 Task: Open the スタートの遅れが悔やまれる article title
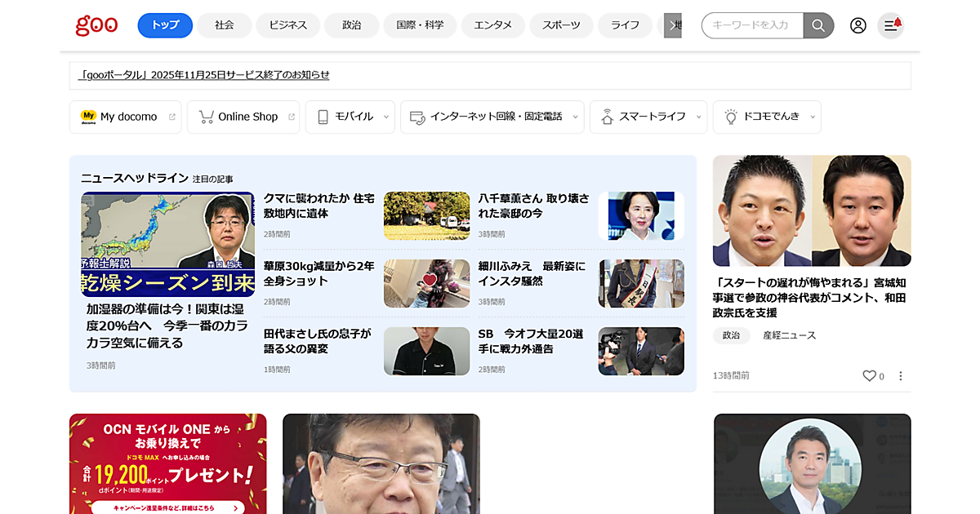pos(810,298)
